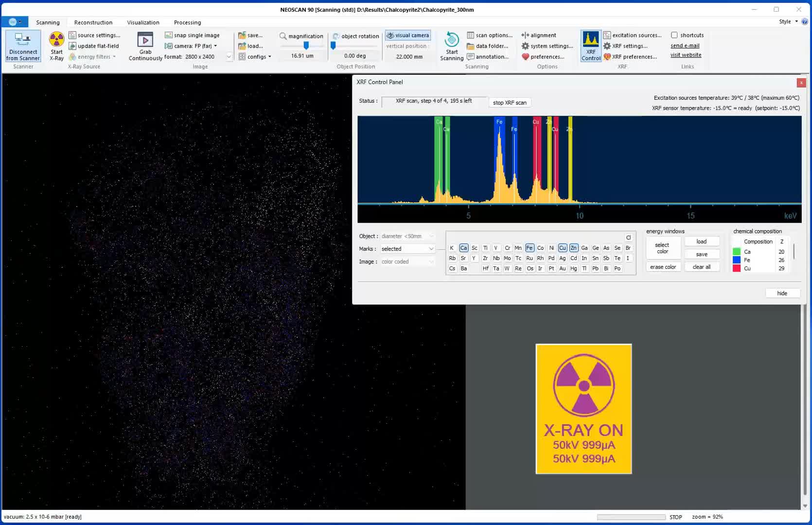Toggle the Fe element marker
812x525 pixels.
coord(530,248)
